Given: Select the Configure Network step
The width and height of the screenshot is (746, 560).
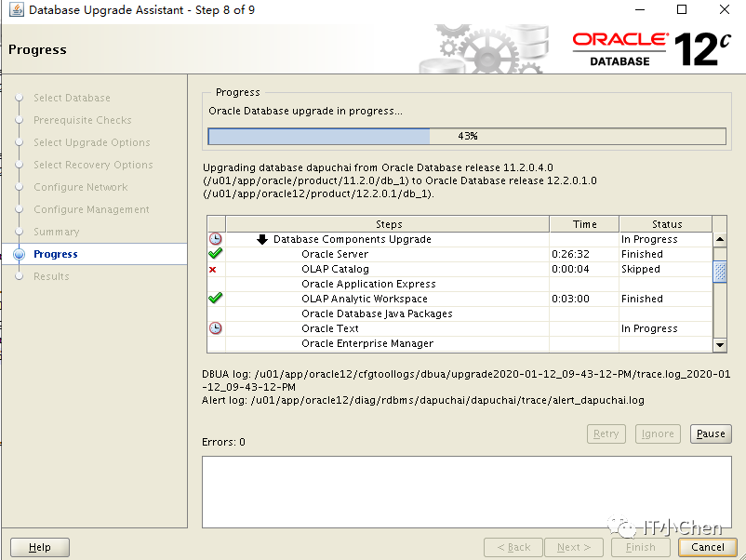Looking at the screenshot, I should 80,187.
